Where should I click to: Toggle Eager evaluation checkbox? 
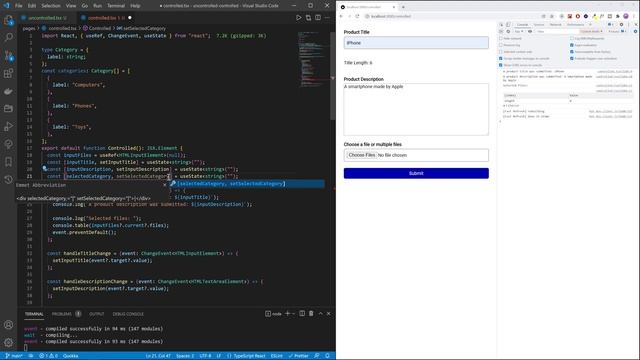tap(572, 45)
